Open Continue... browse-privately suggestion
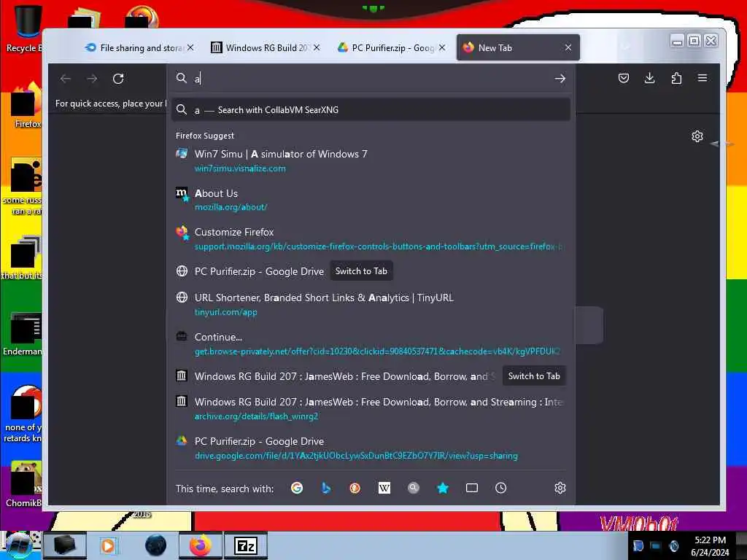The width and height of the screenshot is (747, 560). tap(371, 344)
